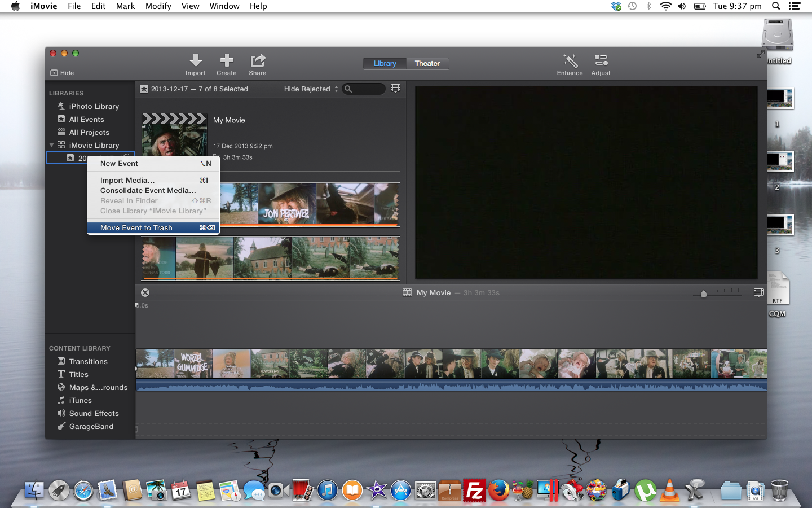The width and height of the screenshot is (812, 508).
Task: Open FileZilla from the Dock
Action: click(x=475, y=491)
